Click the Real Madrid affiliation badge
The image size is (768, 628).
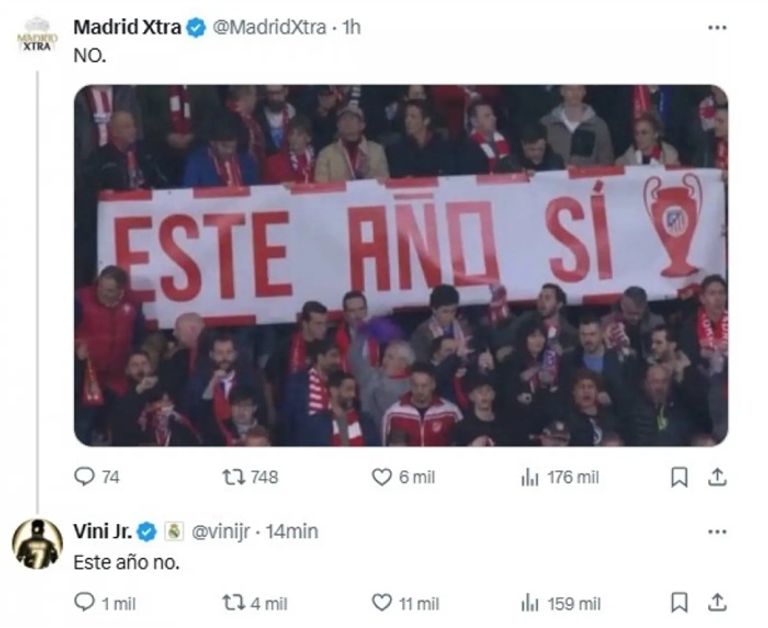pyautogui.click(x=174, y=531)
